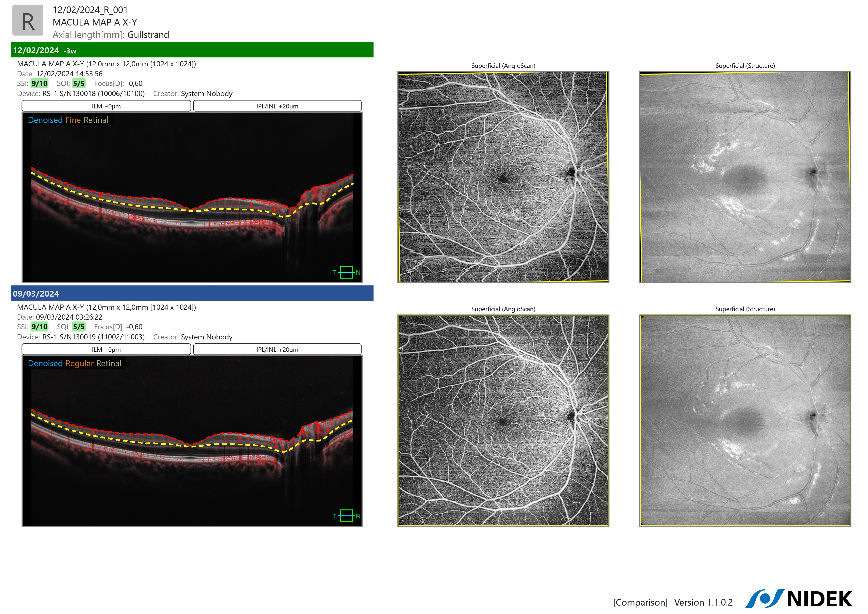
Task: Select IPL/INL +20µm boundary for 12/02/2024 scan
Action: point(277,106)
